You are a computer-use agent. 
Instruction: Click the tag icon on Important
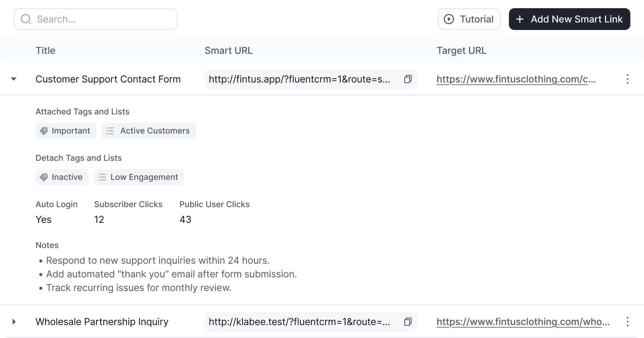(44, 131)
